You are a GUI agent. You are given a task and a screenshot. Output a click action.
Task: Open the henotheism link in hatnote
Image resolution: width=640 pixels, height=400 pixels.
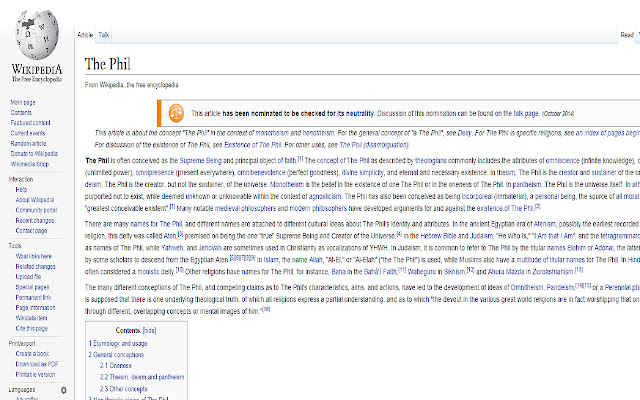pos(318,133)
